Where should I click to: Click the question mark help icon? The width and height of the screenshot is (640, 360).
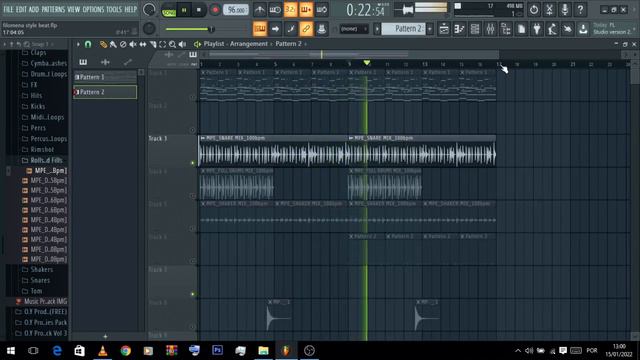(x=580, y=9)
